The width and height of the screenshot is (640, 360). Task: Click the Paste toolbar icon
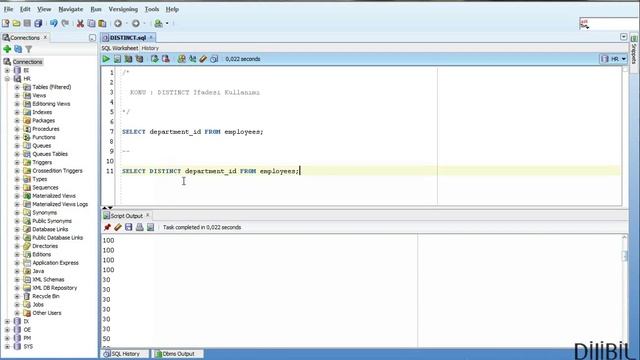(102, 23)
